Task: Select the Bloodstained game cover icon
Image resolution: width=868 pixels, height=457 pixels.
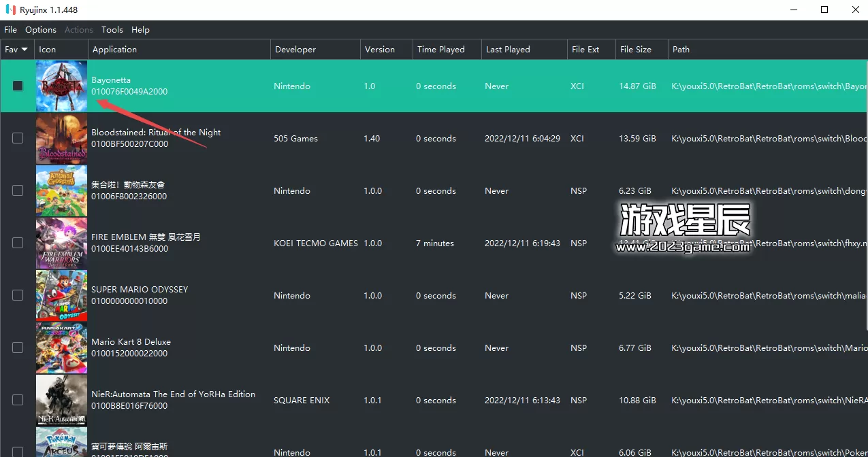Action: [x=61, y=138]
